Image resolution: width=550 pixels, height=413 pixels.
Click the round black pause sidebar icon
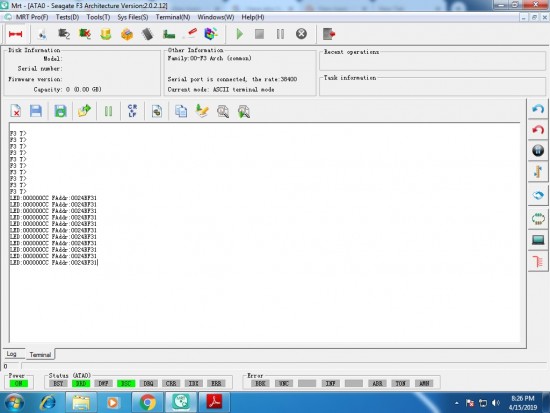(538, 151)
